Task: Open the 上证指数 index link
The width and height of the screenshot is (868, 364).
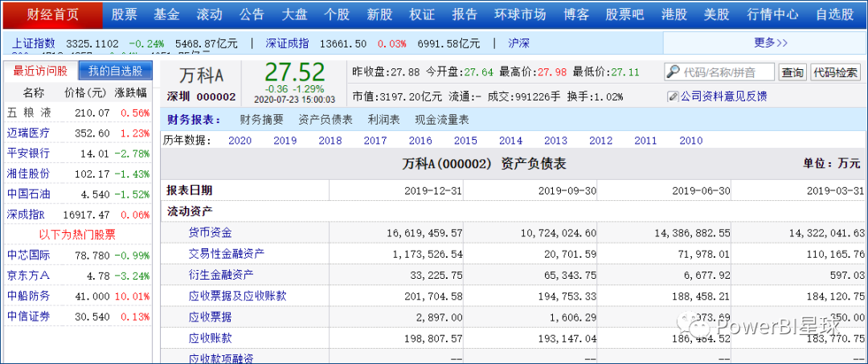Action: (35, 43)
